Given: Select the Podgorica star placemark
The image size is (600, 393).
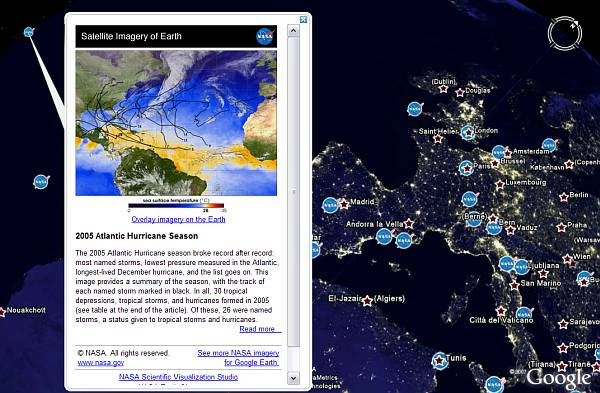Looking at the screenshot, I should (563, 348).
